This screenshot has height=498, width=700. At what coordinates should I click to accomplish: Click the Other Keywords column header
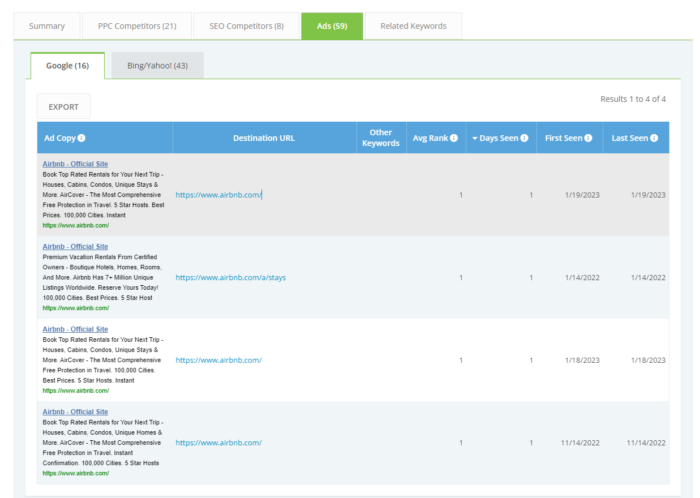point(381,137)
